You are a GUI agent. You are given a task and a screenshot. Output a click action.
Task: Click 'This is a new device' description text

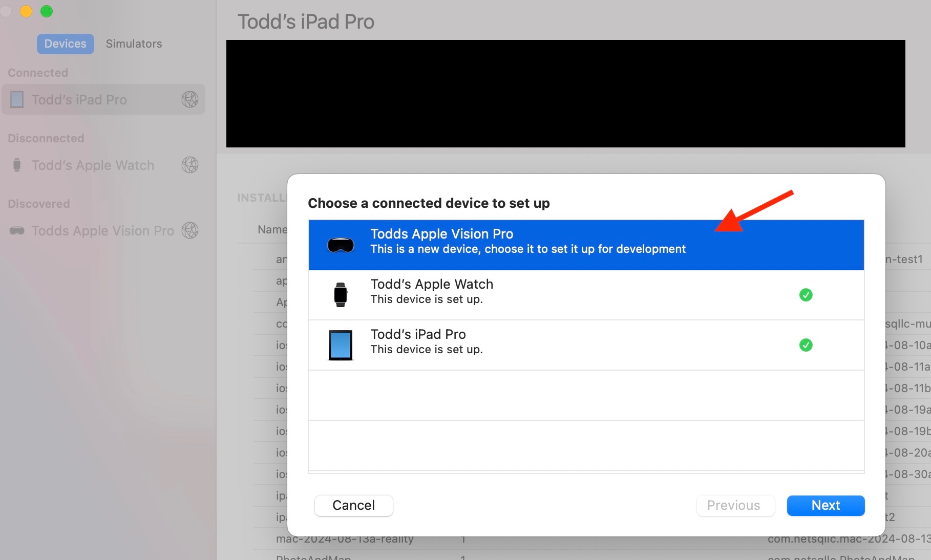(x=528, y=249)
